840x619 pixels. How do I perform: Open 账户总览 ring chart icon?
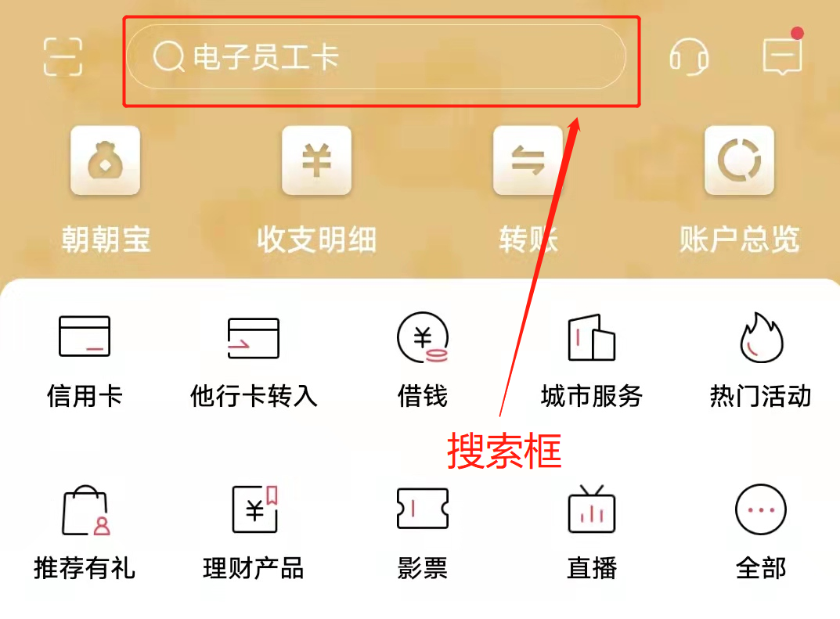[739, 160]
